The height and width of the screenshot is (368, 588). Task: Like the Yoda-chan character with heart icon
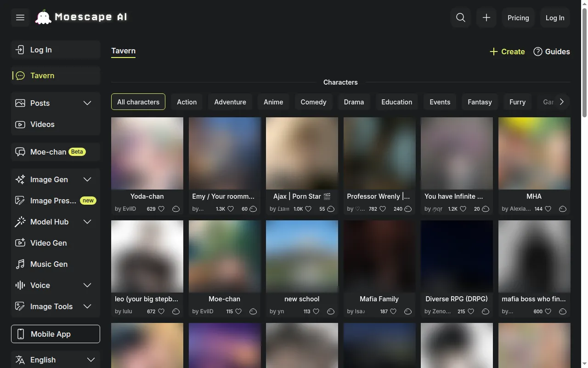point(161,209)
